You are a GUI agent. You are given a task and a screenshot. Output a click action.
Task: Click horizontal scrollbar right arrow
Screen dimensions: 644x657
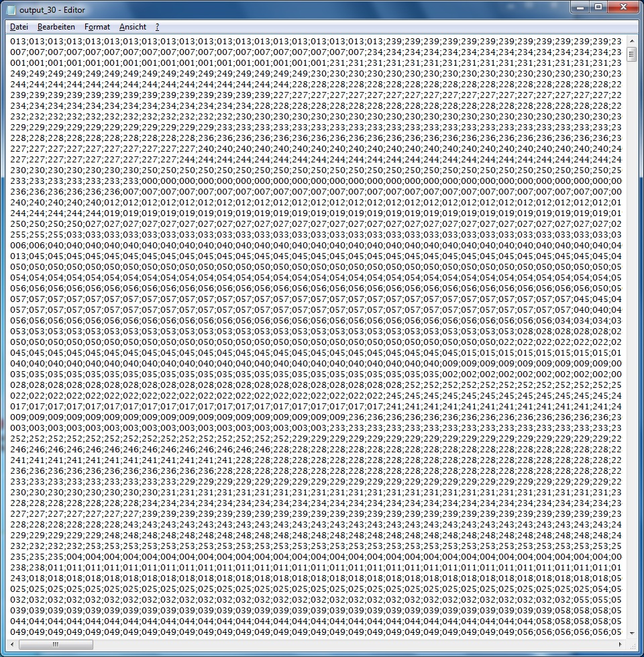click(621, 644)
